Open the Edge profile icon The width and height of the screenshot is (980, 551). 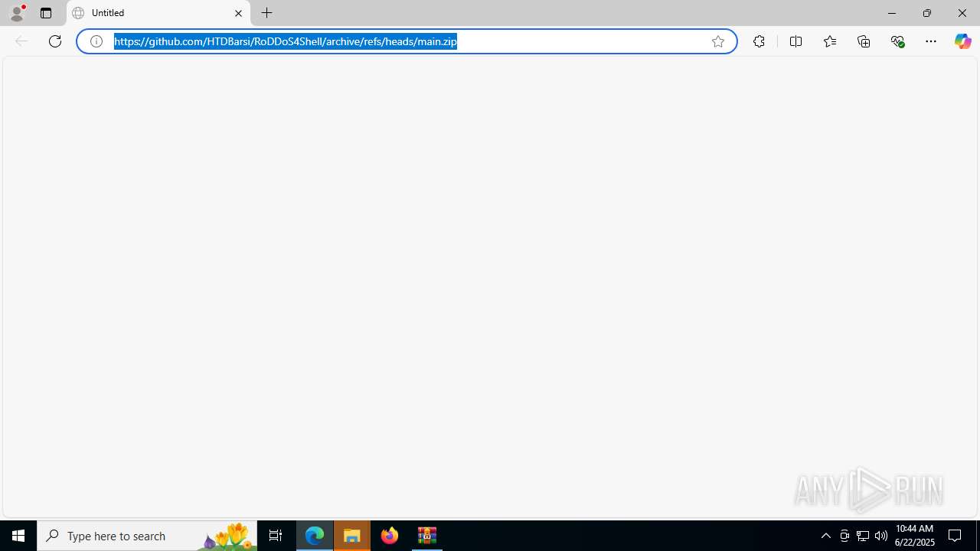[17, 13]
